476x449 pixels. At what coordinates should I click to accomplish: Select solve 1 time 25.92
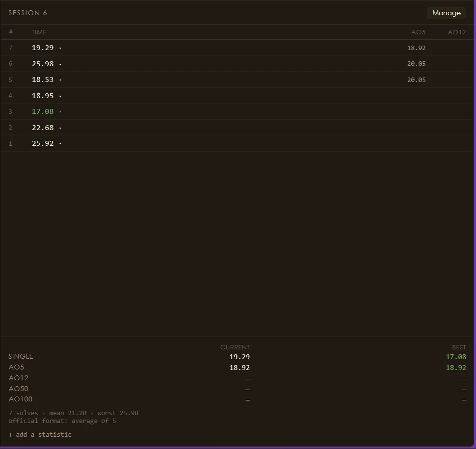43,143
